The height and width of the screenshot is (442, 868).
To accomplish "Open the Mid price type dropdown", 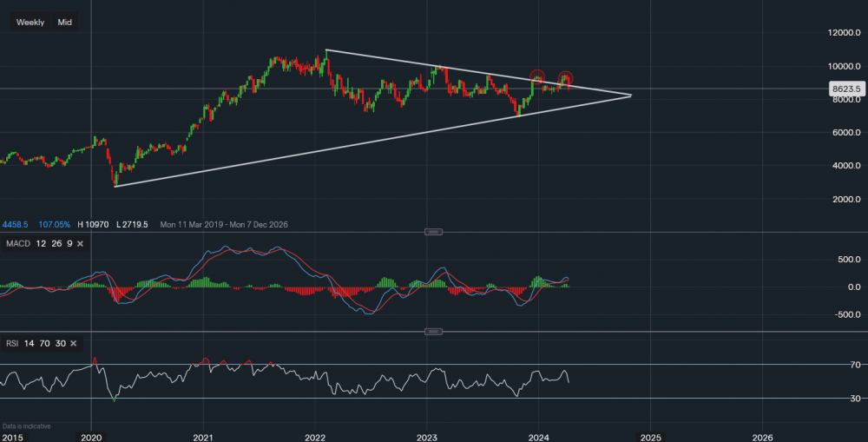I will [64, 23].
